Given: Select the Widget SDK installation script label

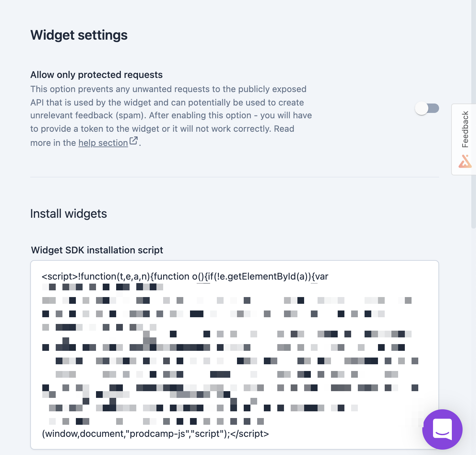Looking at the screenshot, I should click(x=97, y=250).
